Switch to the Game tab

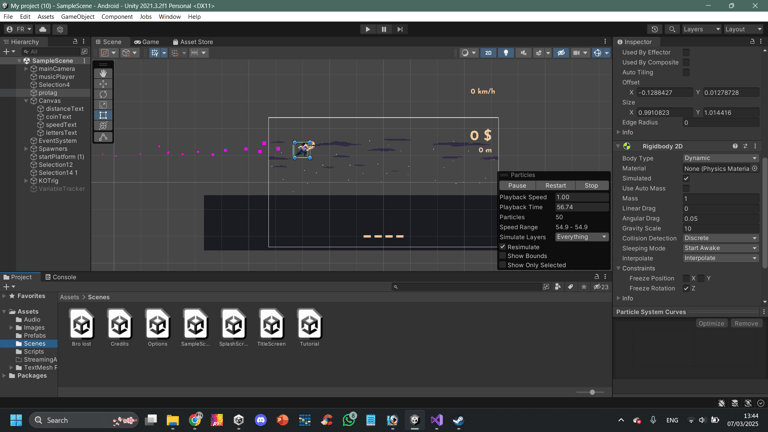[146, 42]
